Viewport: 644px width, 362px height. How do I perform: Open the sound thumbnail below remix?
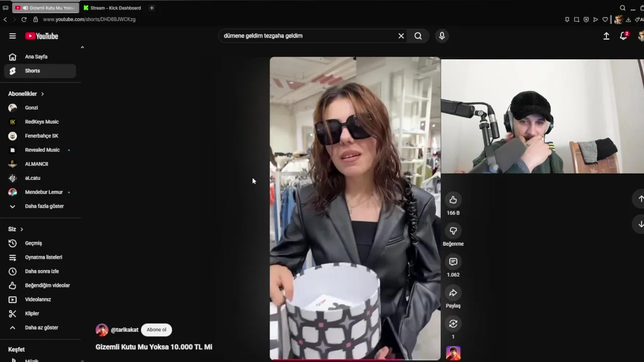click(x=453, y=353)
